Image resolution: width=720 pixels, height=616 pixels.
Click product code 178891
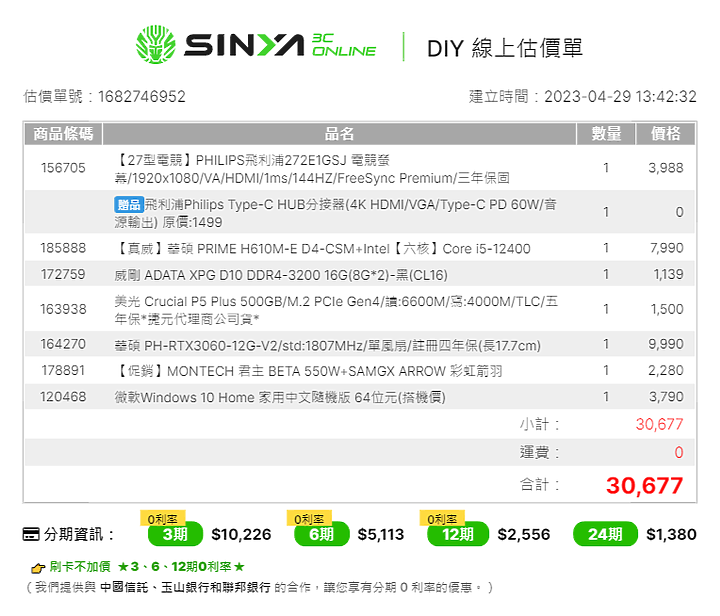pos(63,370)
